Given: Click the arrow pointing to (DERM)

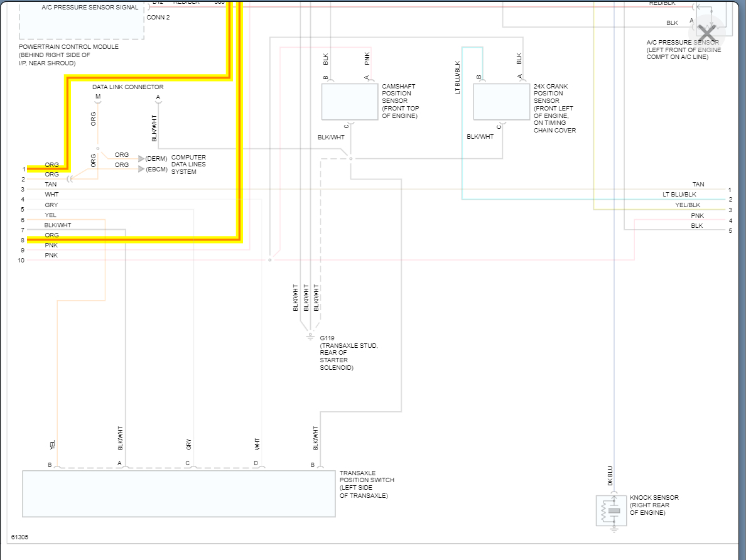Looking at the screenshot, I should pyautogui.click(x=141, y=158).
